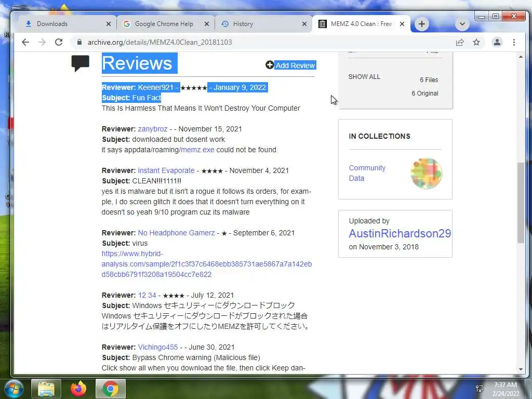
Task: Switch to the History tab
Action: pyautogui.click(x=263, y=24)
